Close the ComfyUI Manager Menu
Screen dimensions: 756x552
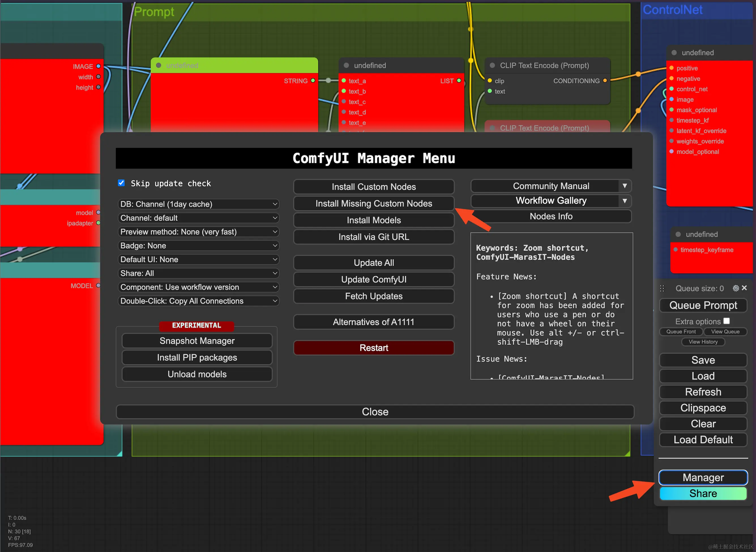click(x=375, y=412)
